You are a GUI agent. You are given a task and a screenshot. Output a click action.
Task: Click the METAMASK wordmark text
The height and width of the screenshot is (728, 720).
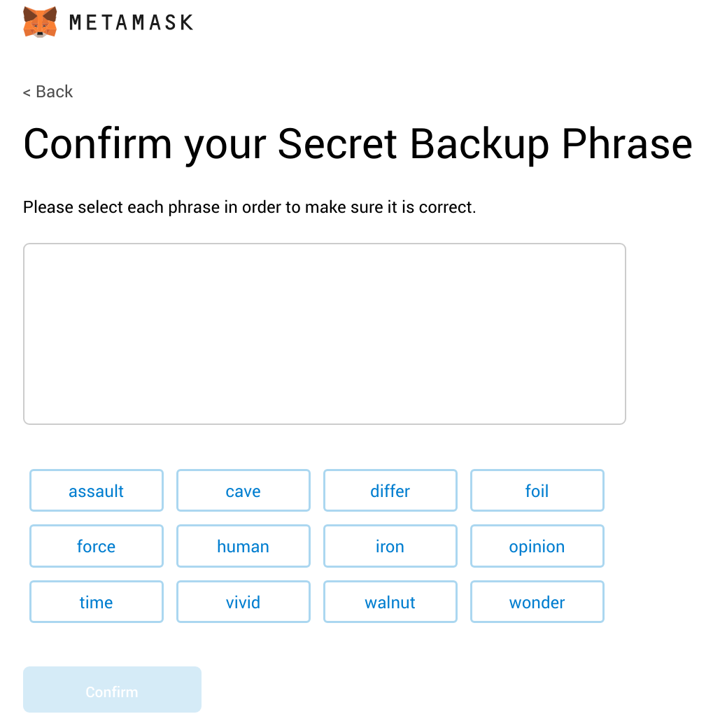tap(131, 23)
